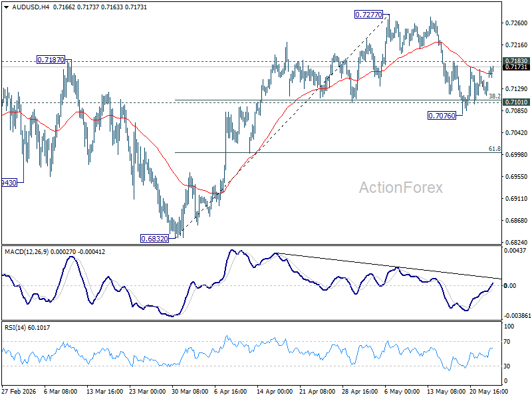Click the 0.72160 price axis value
The image size is (532, 399).
[517, 45]
